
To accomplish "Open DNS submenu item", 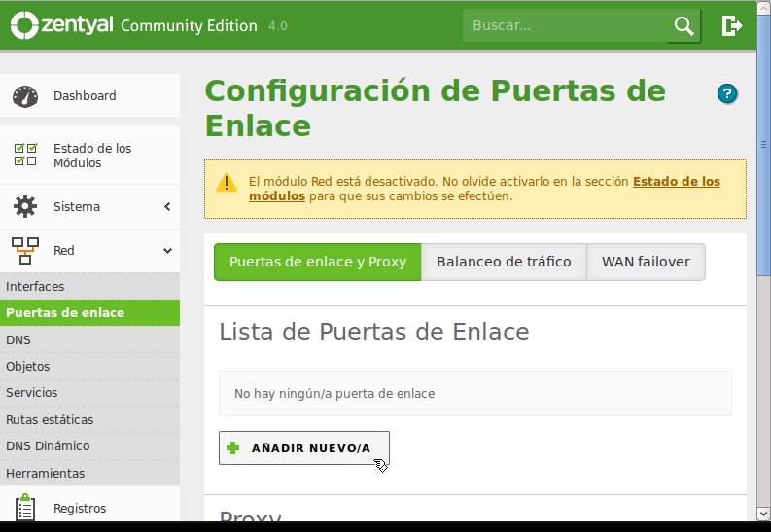I will point(90,339).
